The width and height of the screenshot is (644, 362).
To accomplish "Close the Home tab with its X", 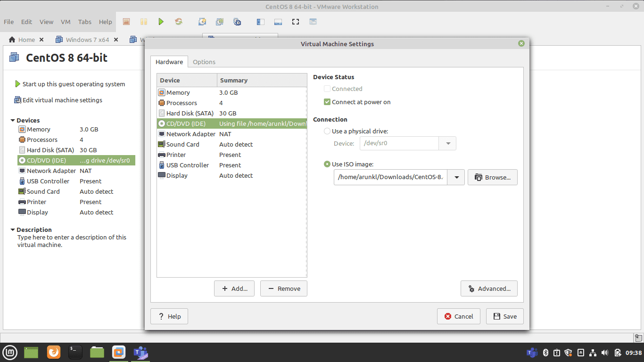I will pyautogui.click(x=41, y=40).
